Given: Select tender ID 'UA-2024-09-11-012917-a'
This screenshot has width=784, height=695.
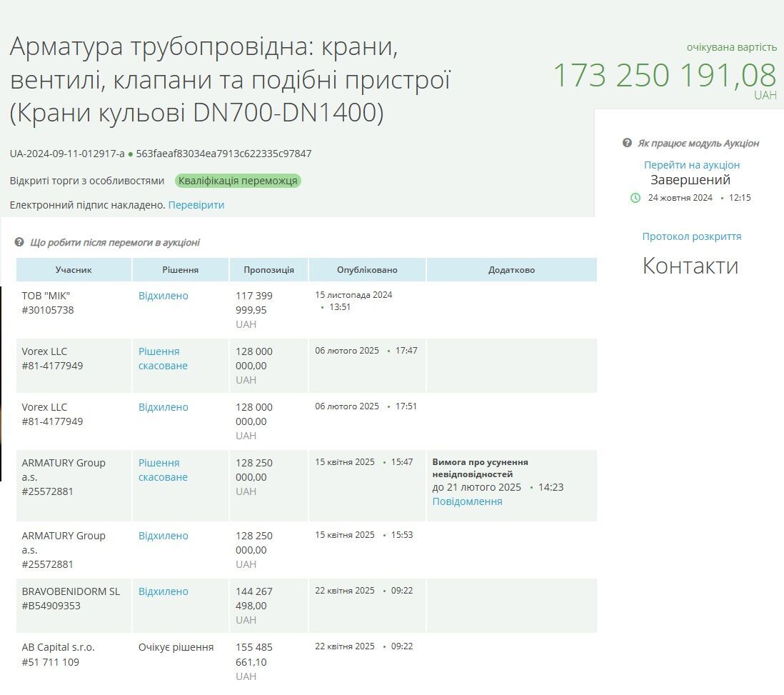Looking at the screenshot, I should [67, 154].
